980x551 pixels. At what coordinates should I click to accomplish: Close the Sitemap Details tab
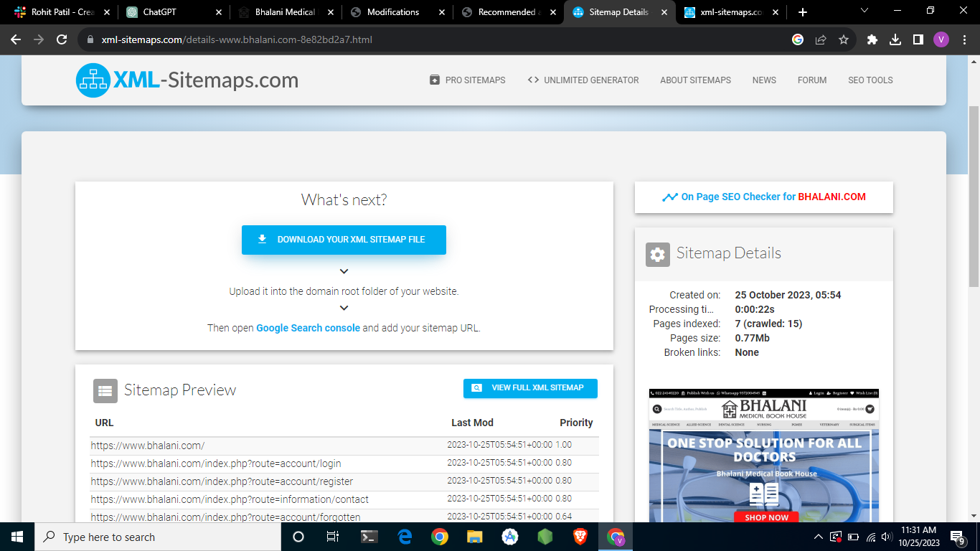[664, 12]
